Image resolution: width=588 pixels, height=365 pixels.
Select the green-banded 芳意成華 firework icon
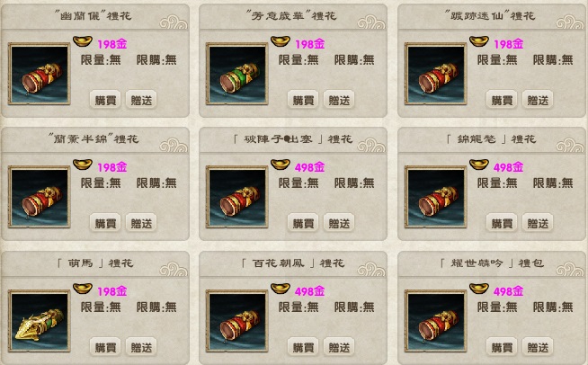tap(237, 74)
